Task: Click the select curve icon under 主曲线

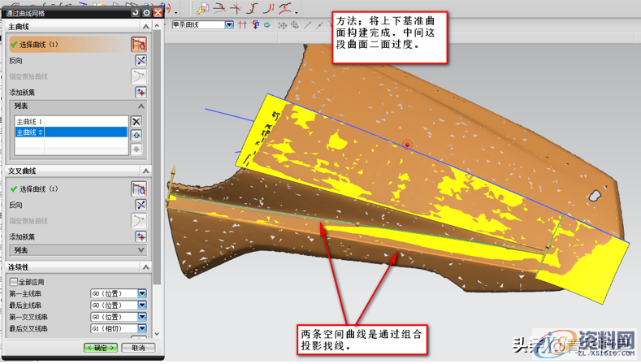Action: (139, 44)
